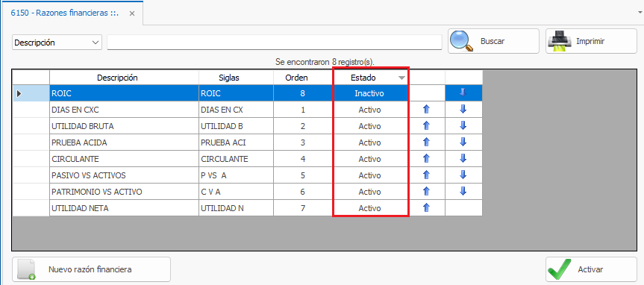Select the PASIVO VS ACTIVOS cell
This screenshot has height=285, width=644.
(124, 175)
